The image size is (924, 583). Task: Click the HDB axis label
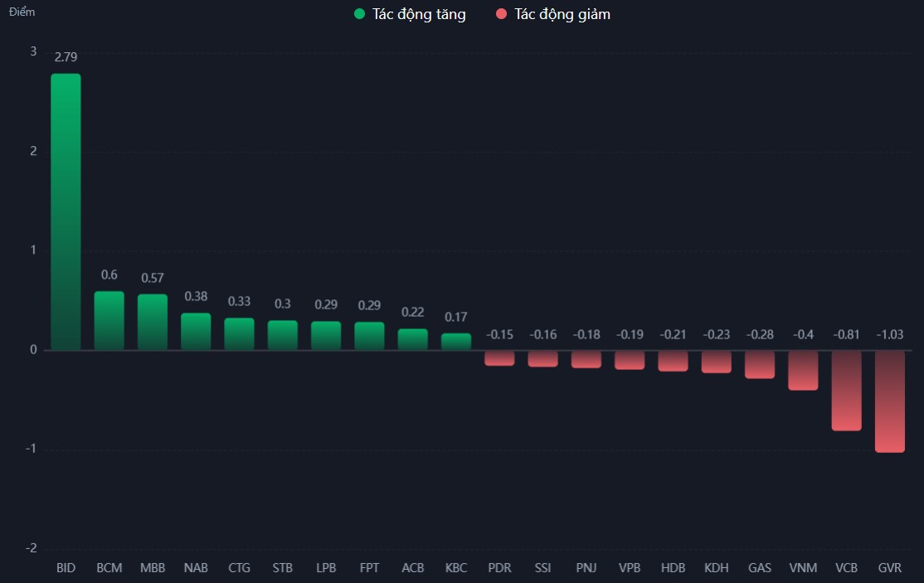coord(673,568)
